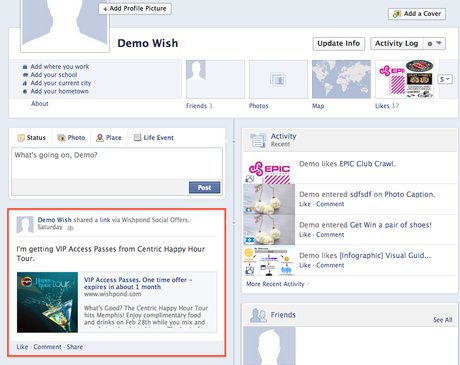Open the VIP Access Passes offer title link
The image size is (460, 365).
(138, 283)
